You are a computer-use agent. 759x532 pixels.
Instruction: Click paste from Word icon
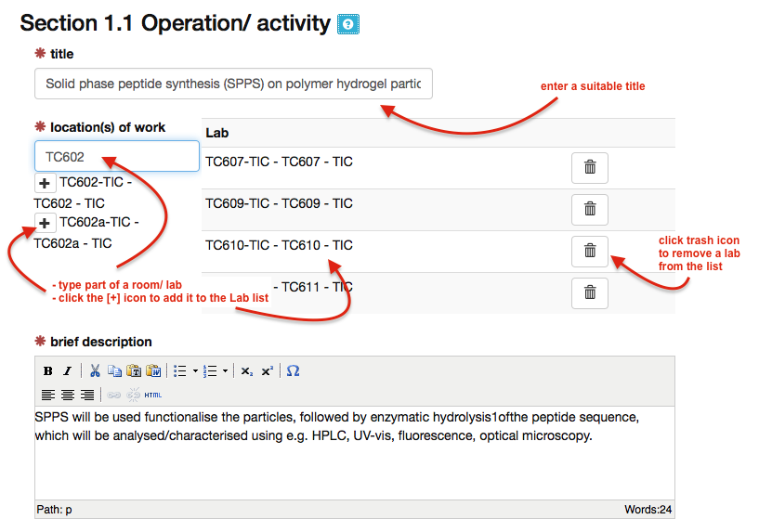(153, 371)
